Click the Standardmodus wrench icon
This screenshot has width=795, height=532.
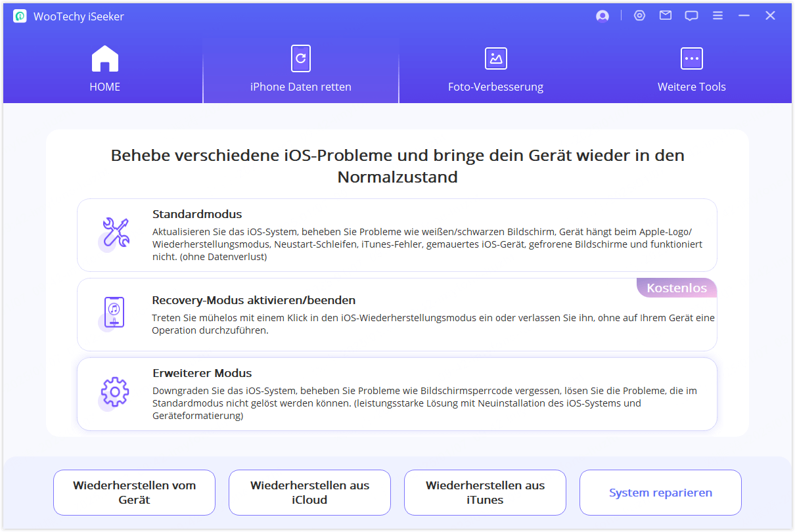pos(115,234)
